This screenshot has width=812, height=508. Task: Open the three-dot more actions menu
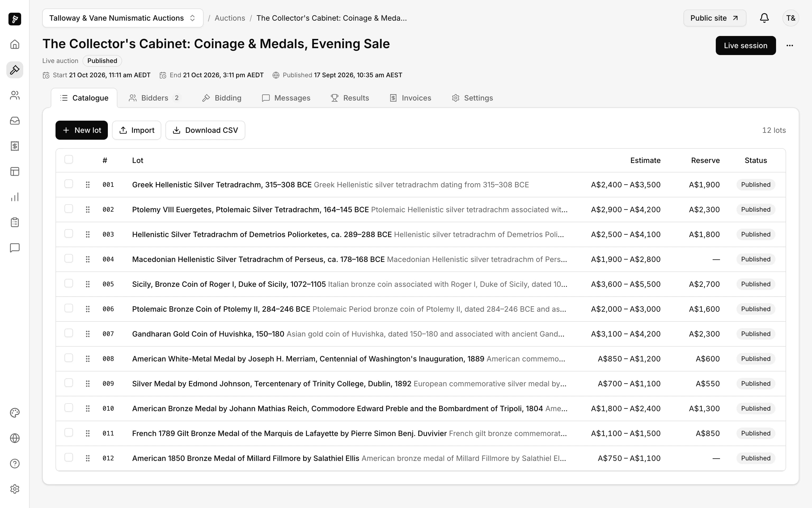[x=790, y=45]
